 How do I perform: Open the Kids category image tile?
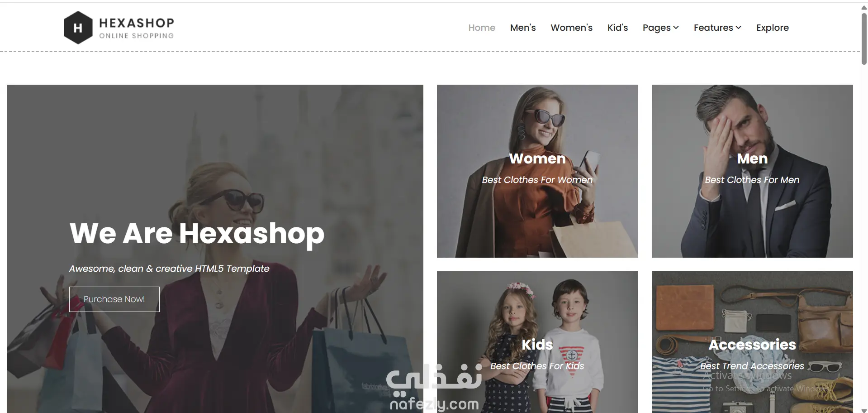coord(537,342)
